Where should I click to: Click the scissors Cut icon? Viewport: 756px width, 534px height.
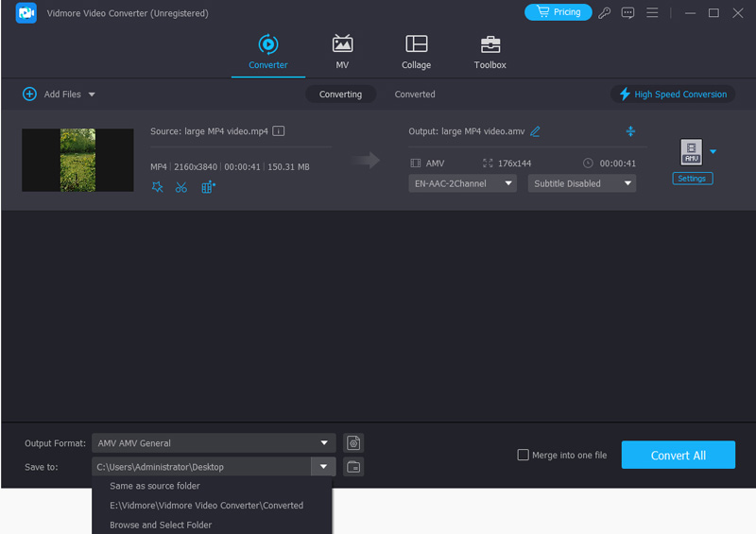coord(181,187)
